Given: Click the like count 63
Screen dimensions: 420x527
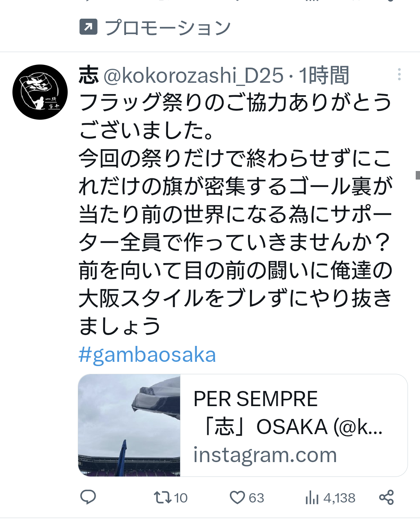Looking at the screenshot, I should [256, 498].
